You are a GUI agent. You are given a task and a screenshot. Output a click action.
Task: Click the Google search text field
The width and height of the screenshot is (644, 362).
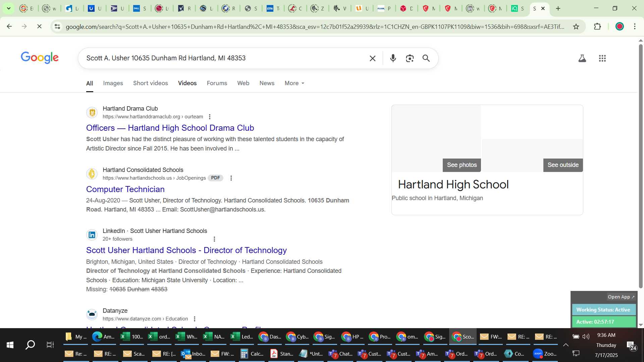pyautogui.click(x=225, y=58)
